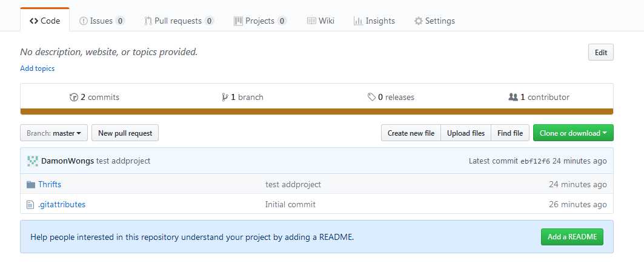Click the Insights bar graph icon

point(357,21)
